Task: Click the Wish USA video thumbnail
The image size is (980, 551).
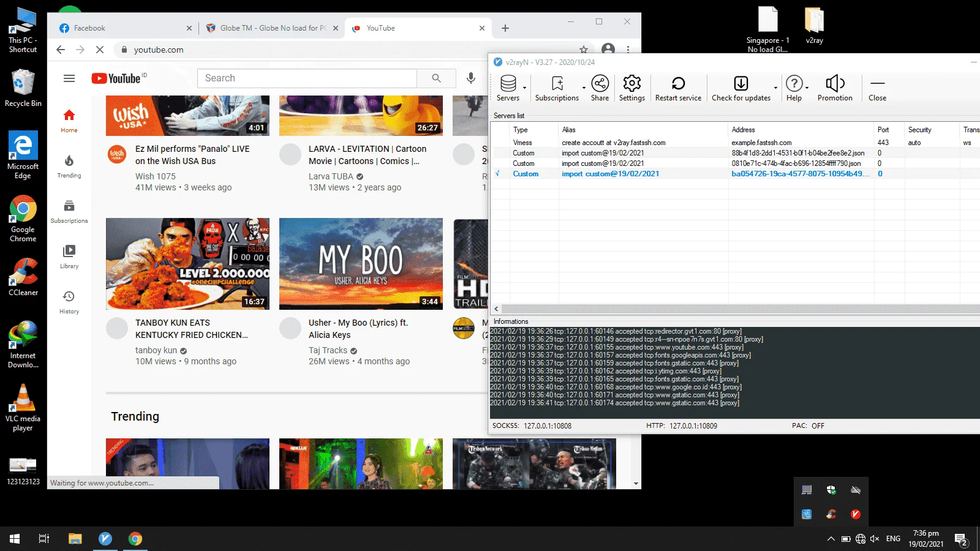Action: pos(187,116)
